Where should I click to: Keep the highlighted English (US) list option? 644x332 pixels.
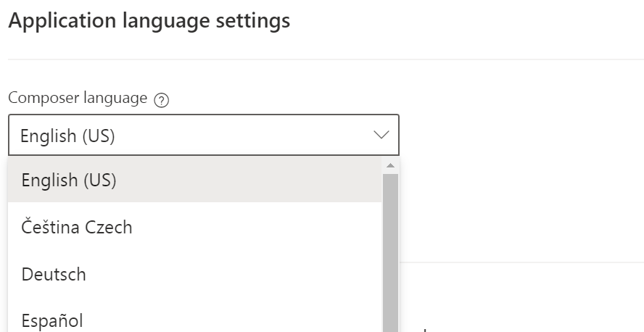coord(69,180)
